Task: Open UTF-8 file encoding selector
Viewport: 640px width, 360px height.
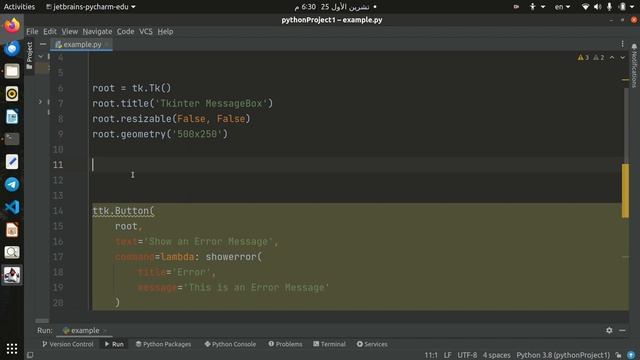Action: click(467, 355)
